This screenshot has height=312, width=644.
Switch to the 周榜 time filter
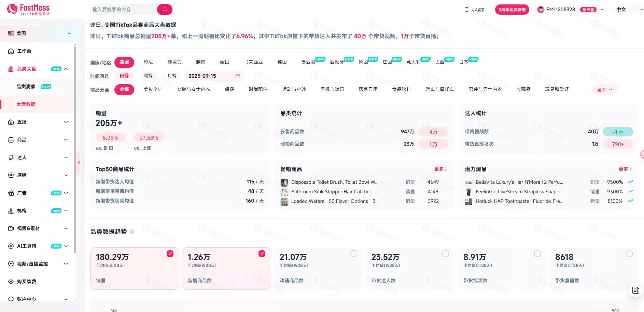[x=148, y=76]
